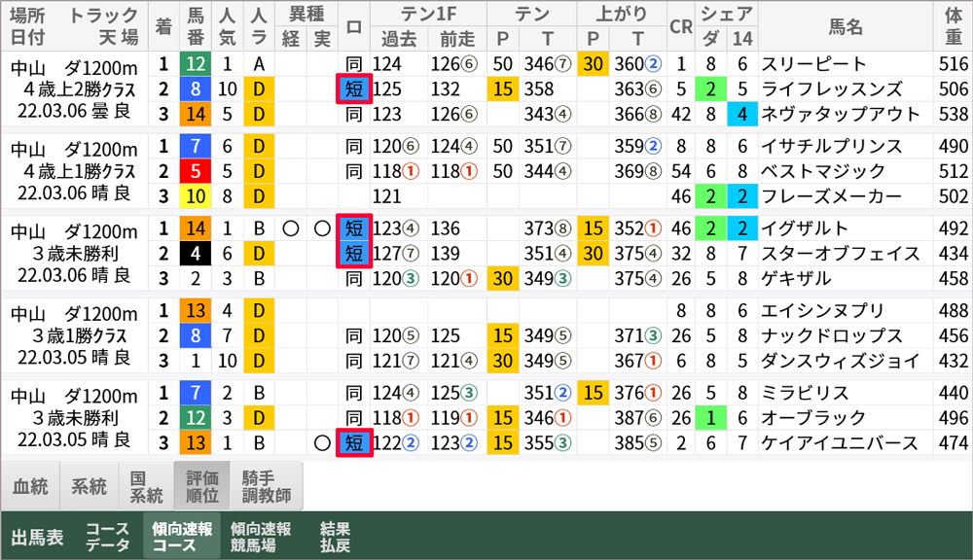
Task: Click yellow horse number 10 for フレーズメーカー
Action: [196, 196]
